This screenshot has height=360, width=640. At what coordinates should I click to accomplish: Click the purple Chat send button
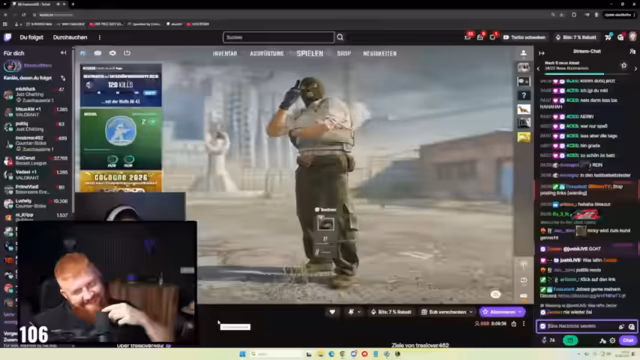coord(628,340)
